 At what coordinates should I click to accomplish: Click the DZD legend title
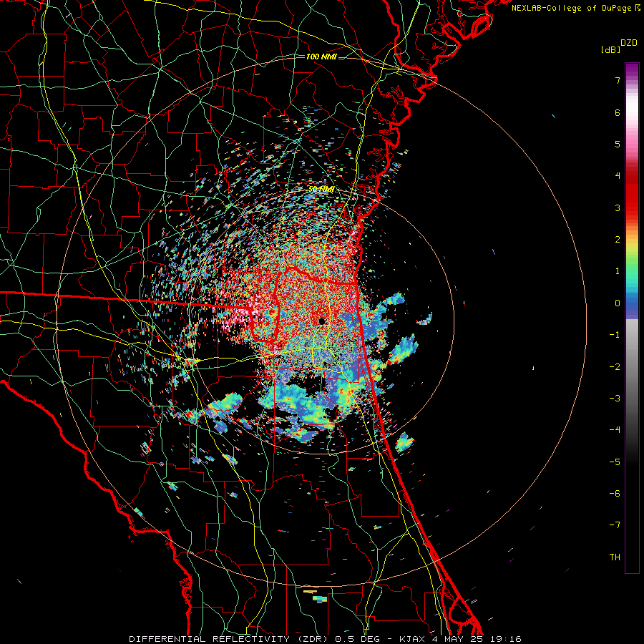[629, 43]
